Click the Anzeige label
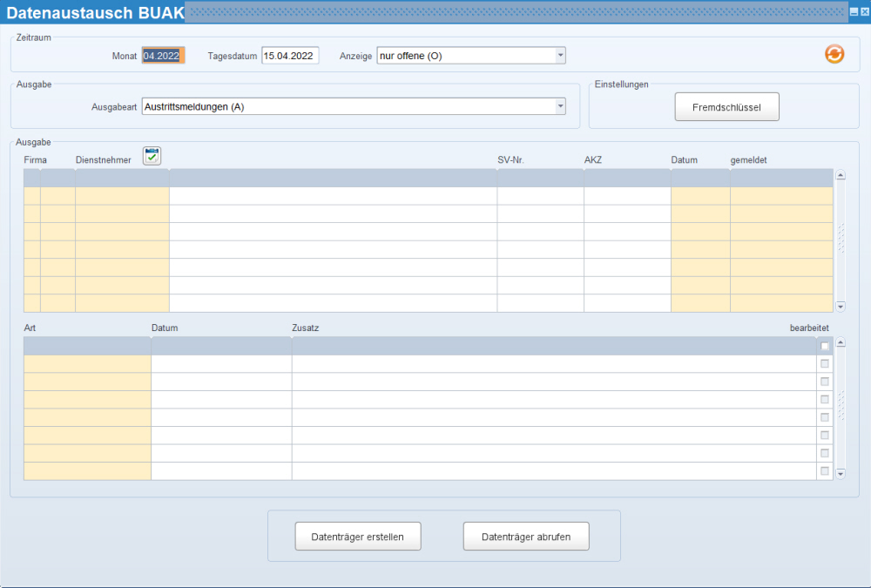 pos(355,56)
